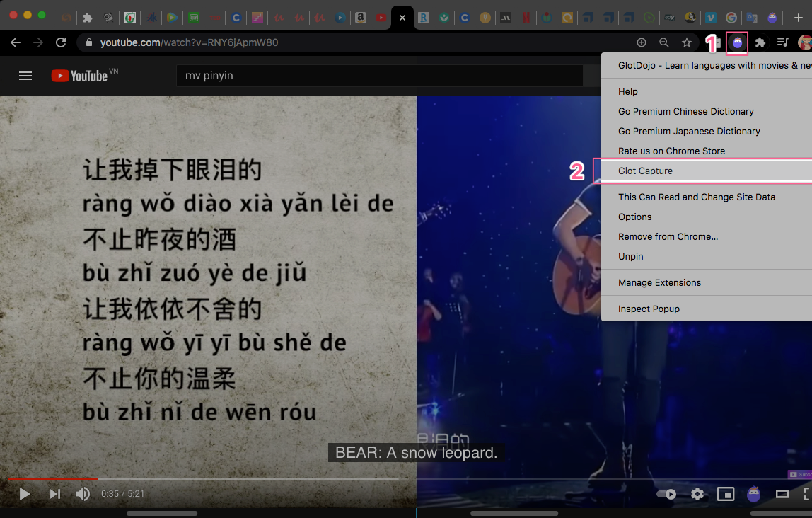Toggle the autoplay switch
Screen dimensions: 812x518
click(x=667, y=494)
